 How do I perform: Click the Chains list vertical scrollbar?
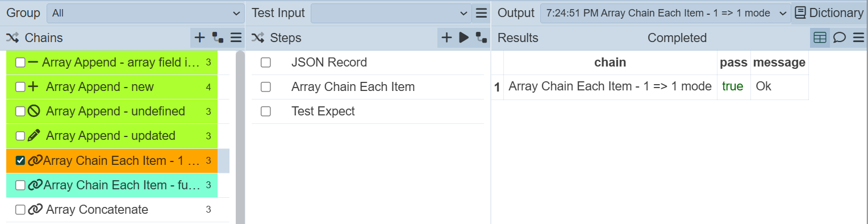click(x=240, y=136)
